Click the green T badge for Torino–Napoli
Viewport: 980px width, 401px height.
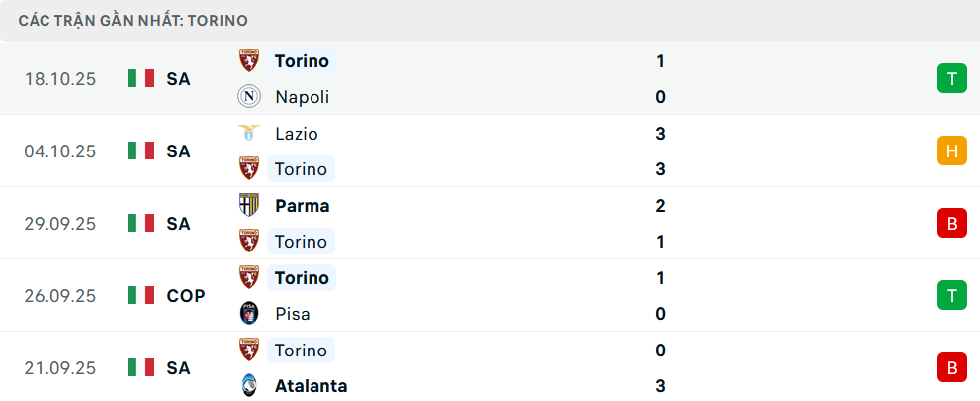951,79
